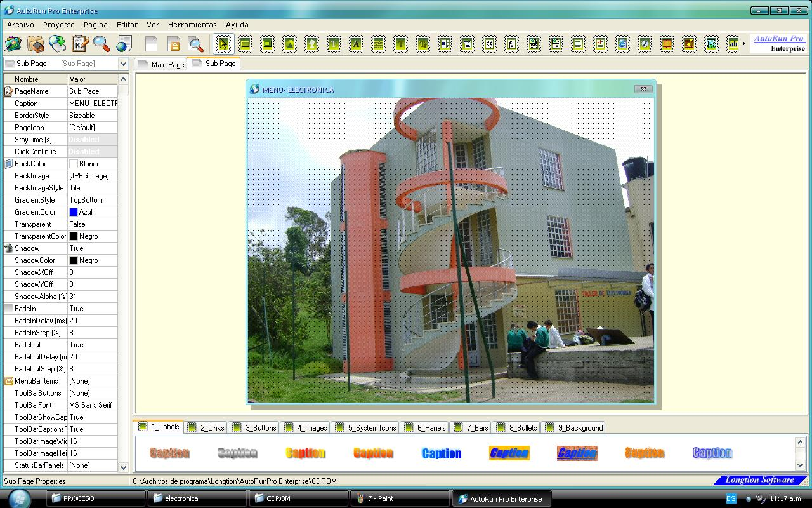Screen dimensions: 812x508
Task: Select the picture slideshow stamp tool
Action: 712,44
